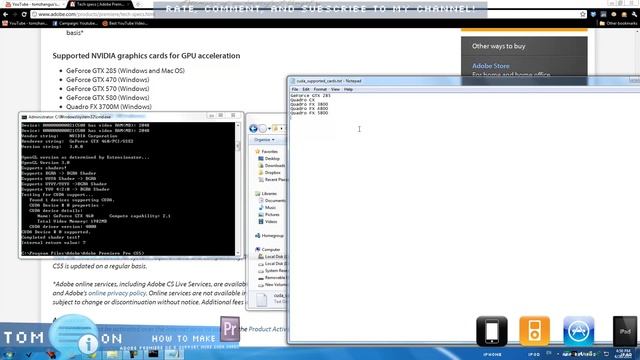
Task: Click the online privacy policy link
Action: coord(117,293)
